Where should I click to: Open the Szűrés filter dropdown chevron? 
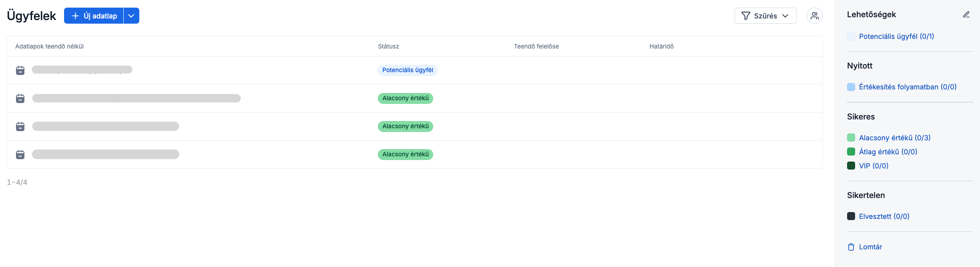coord(785,16)
